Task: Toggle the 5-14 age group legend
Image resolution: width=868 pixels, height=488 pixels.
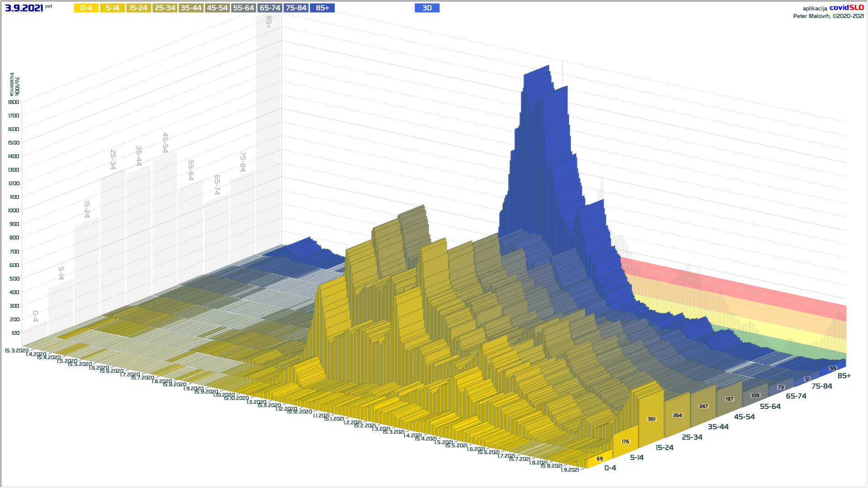Action: 112,8
